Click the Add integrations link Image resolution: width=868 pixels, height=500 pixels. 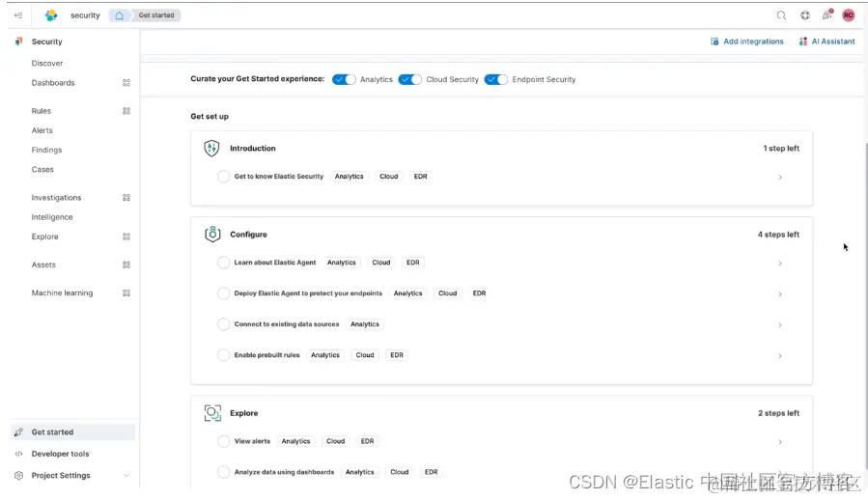coord(746,42)
